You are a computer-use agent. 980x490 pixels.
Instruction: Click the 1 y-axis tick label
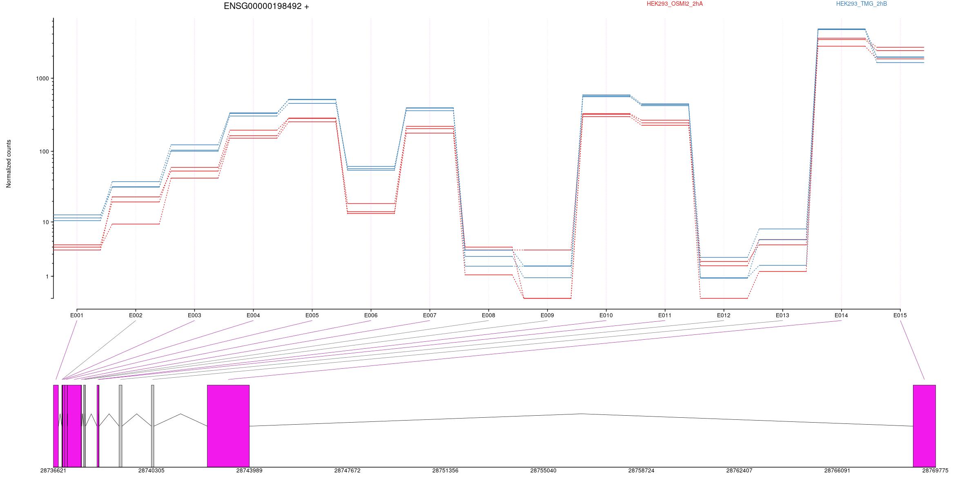(x=47, y=276)
